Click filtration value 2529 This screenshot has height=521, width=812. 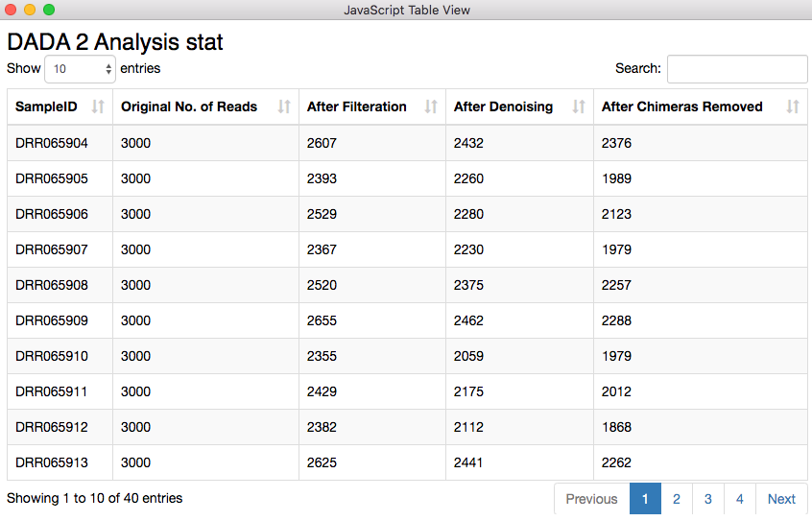[322, 214]
